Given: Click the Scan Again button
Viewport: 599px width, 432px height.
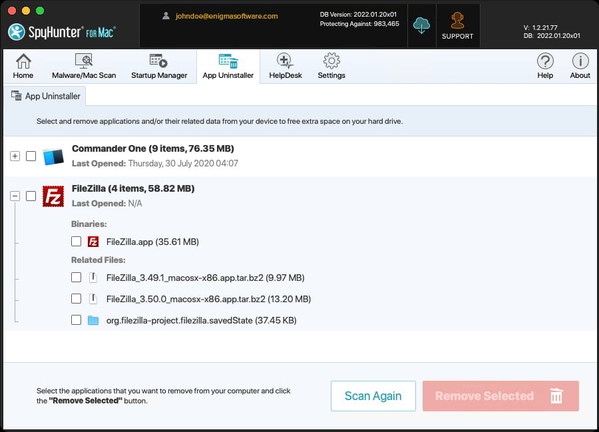Looking at the screenshot, I should point(373,396).
